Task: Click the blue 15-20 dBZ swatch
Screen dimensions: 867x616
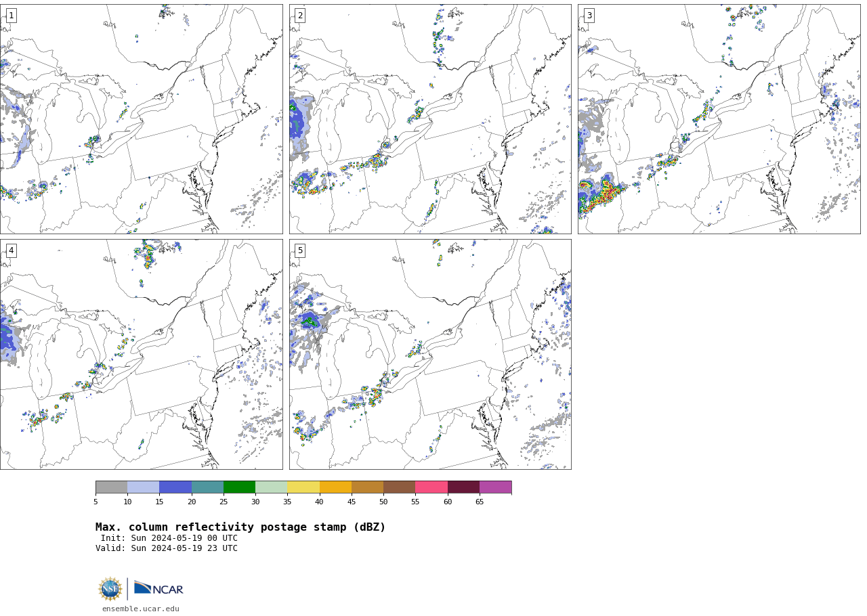Action: click(x=175, y=487)
